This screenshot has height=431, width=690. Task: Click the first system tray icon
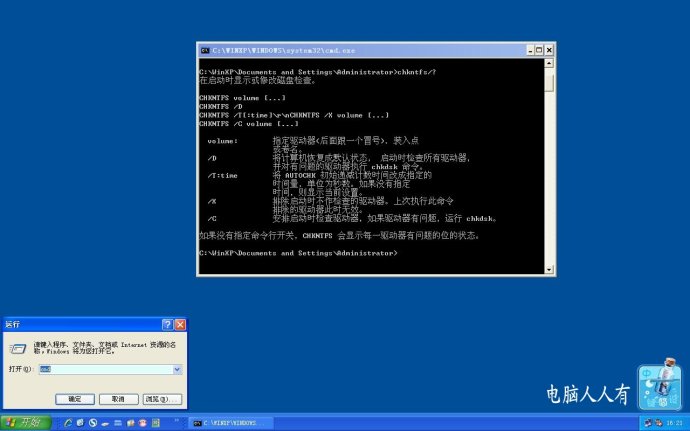[645, 423]
